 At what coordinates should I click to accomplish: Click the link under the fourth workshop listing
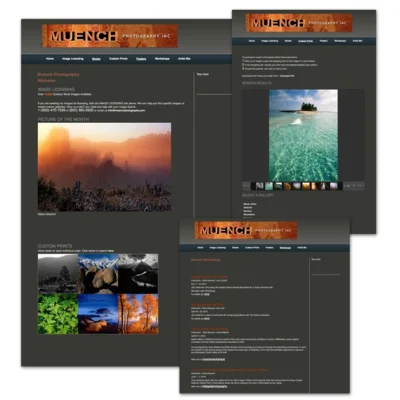coord(215,386)
